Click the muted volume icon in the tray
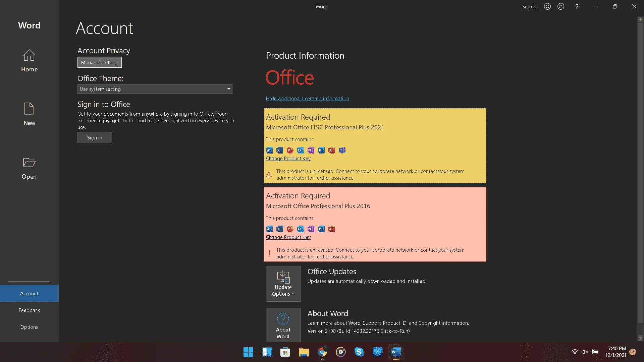644x362 pixels. (585, 352)
